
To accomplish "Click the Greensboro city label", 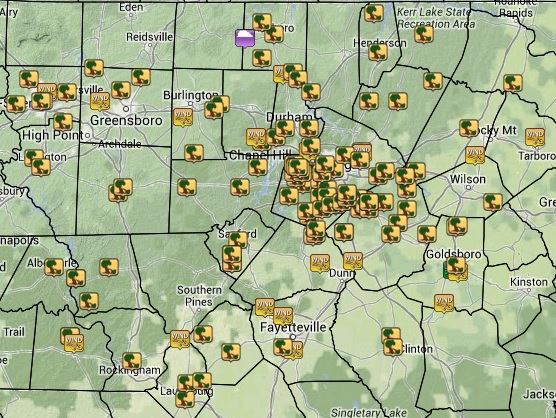I will point(126,121).
